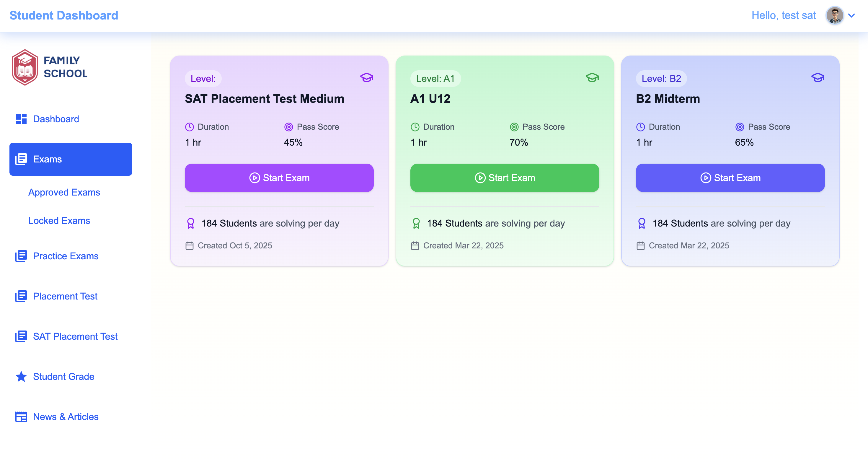Click the Student Dashboard header title

[x=64, y=16]
